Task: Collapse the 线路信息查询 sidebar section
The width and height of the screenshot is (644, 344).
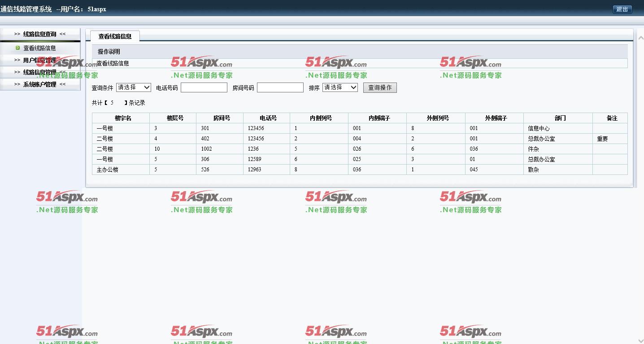Action: click(x=40, y=34)
